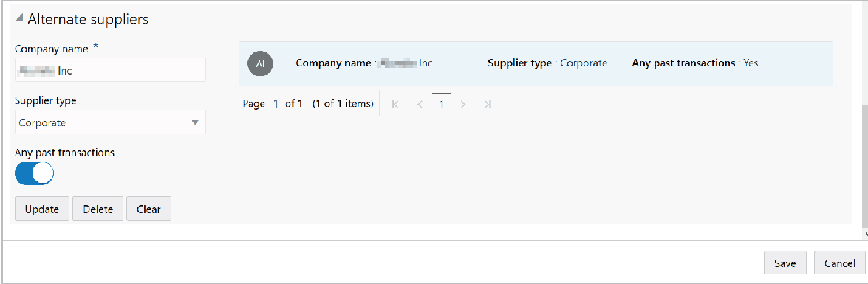Collapse the Alternate suppliers section
868x284 pixels.
[18, 19]
